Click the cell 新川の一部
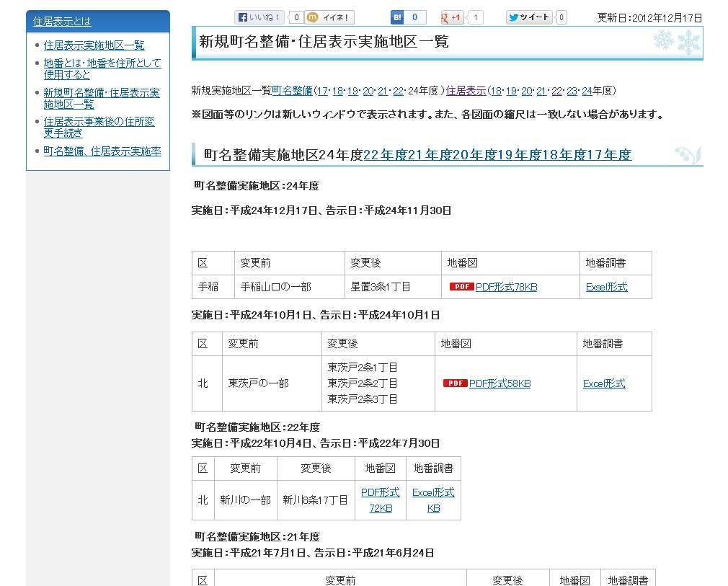 coord(245,500)
